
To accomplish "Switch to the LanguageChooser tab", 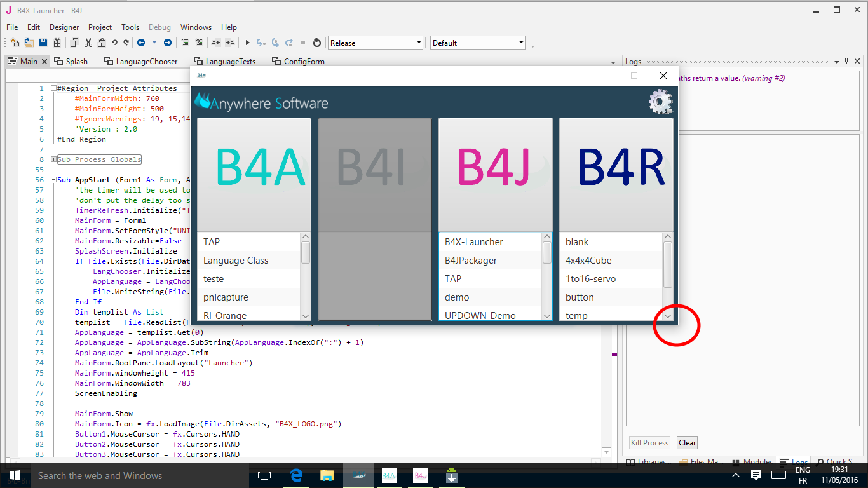I will (x=140, y=62).
